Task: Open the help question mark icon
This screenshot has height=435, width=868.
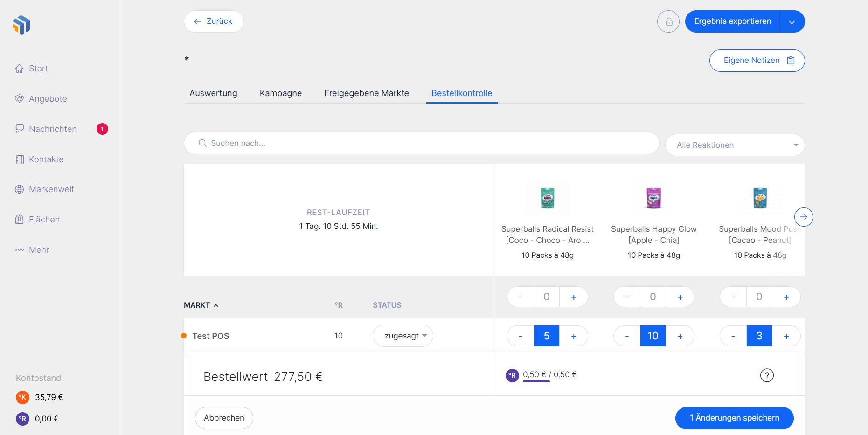Action: [767, 375]
